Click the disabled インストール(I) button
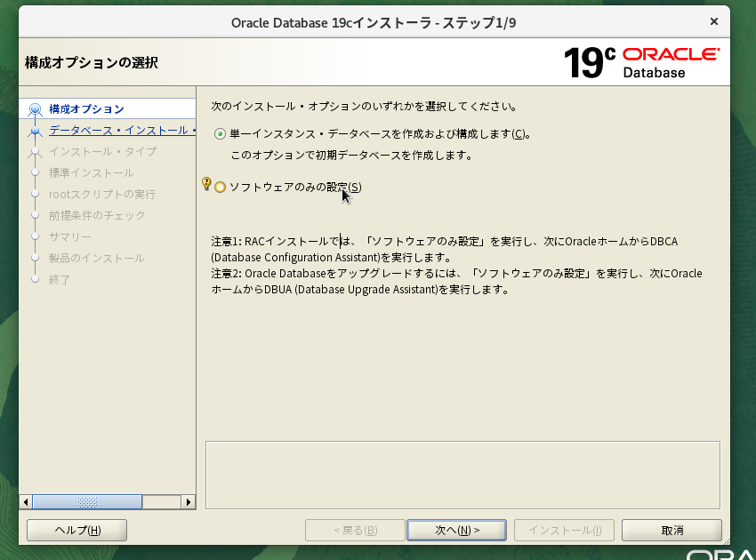 click(564, 530)
